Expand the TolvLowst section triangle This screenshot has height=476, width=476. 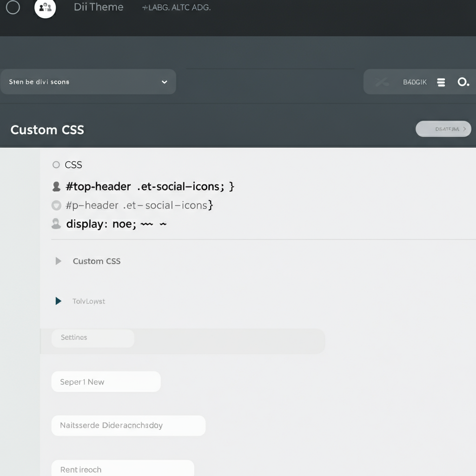[x=58, y=301]
